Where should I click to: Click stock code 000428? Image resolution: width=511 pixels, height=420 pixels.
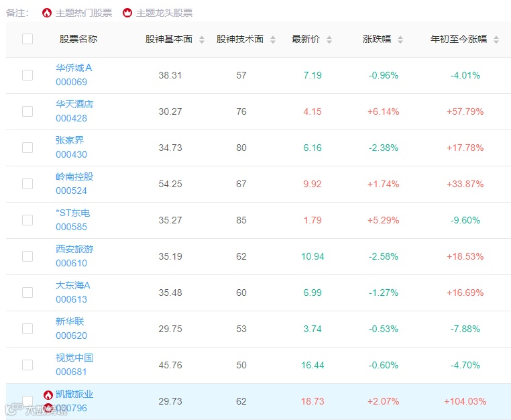click(x=71, y=118)
